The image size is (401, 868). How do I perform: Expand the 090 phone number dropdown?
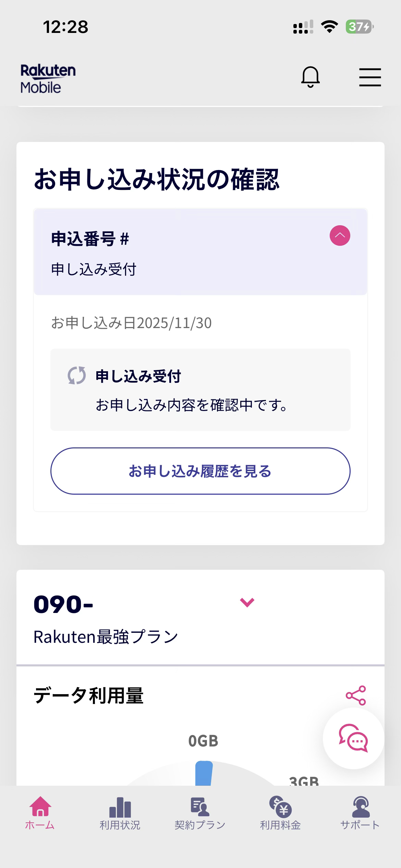coord(247,602)
